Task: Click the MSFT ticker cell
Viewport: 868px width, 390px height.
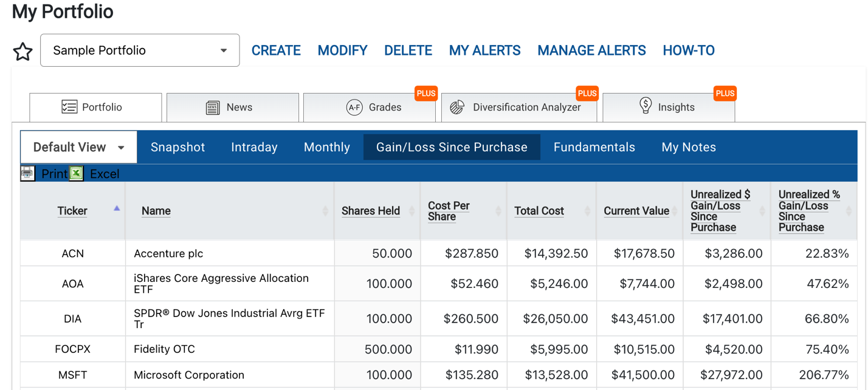Action: tap(73, 375)
